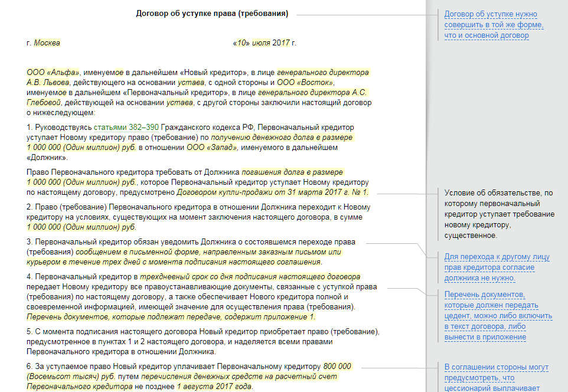Image resolution: width=568 pixels, height=392 pixels.
Task: Click «перечисления денежных средств на расчетный счет»
Action: coord(239,377)
